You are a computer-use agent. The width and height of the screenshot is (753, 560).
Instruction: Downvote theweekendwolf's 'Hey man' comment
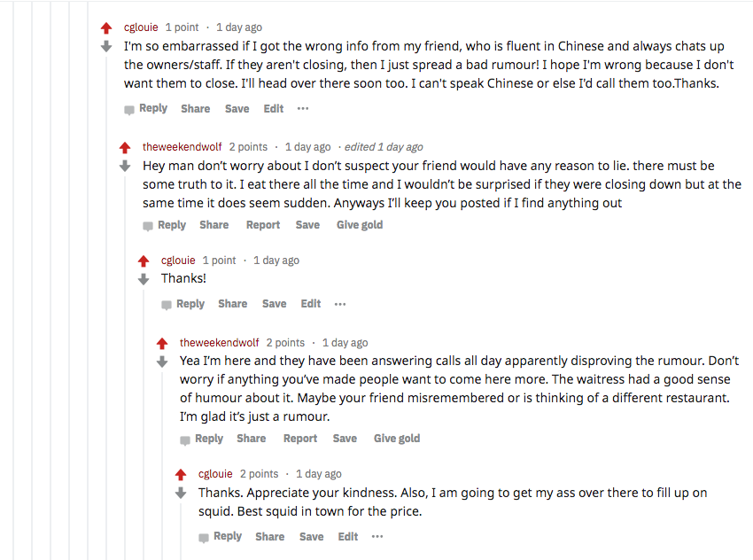(x=125, y=166)
